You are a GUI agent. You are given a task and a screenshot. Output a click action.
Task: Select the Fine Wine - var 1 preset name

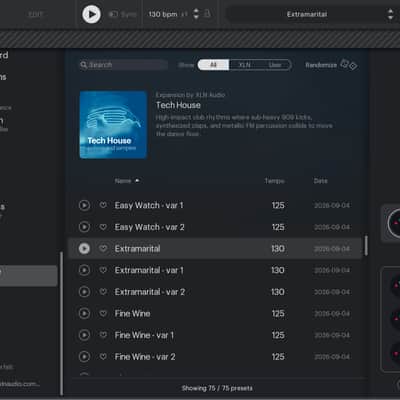(x=144, y=335)
